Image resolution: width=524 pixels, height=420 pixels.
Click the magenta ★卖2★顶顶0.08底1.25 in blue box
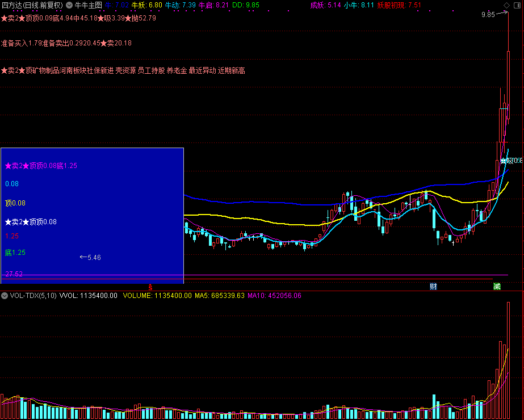point(41,166)
